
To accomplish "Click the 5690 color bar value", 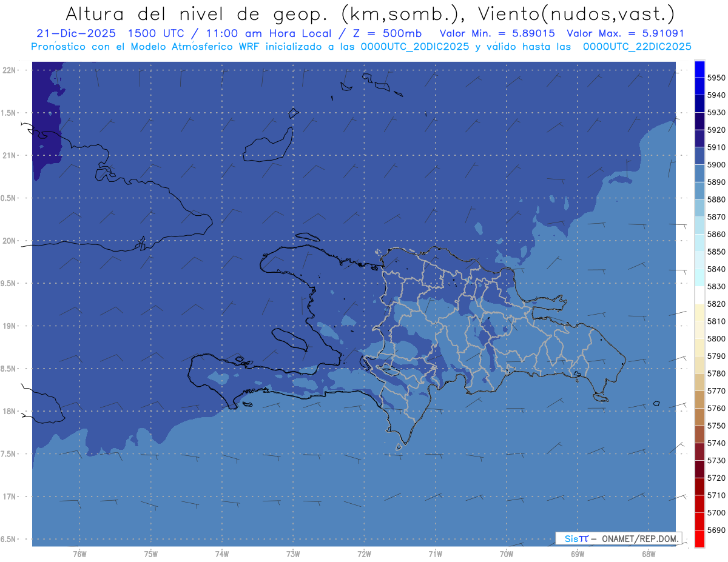I will (x=716, y=530).
